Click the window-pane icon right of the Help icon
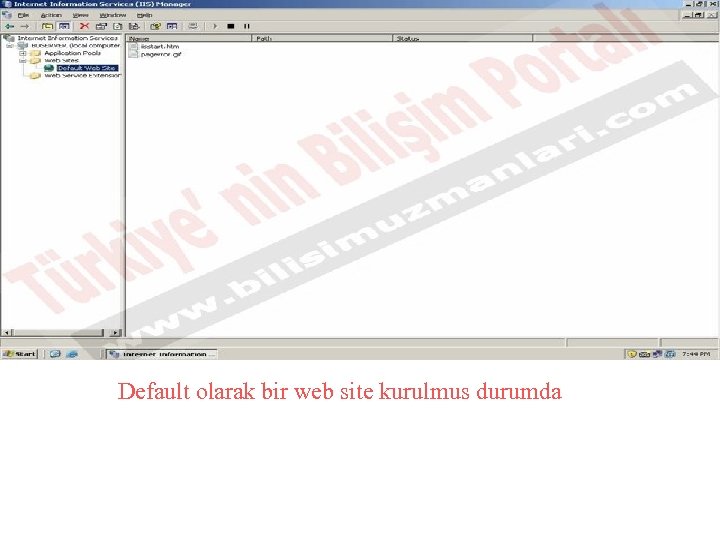The height and width of the screenshot is (540, 720). [x=172, y=27]
